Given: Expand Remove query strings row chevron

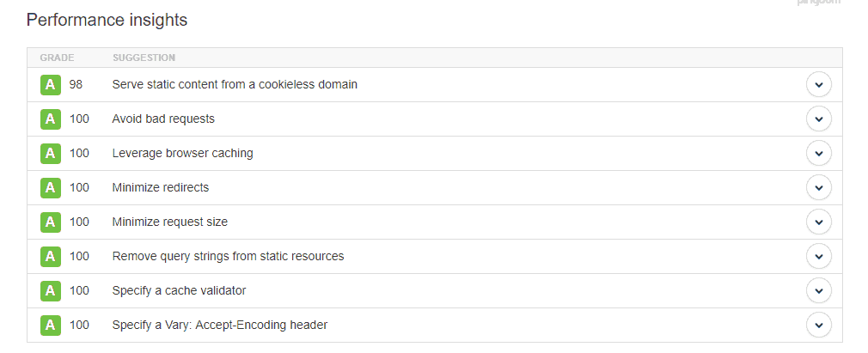Looking at the screenshot, I should click(x=819, y=256).
